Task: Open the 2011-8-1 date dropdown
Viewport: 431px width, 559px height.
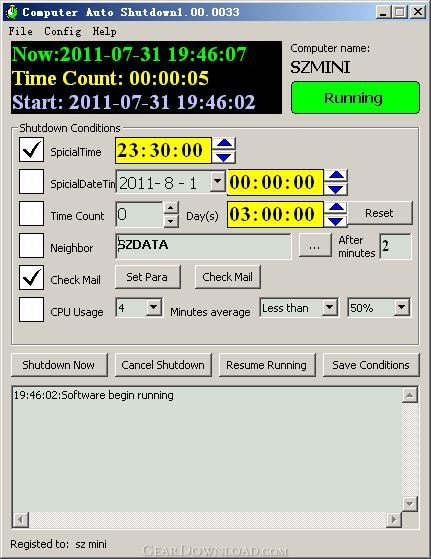Action: tap(217, 181)
